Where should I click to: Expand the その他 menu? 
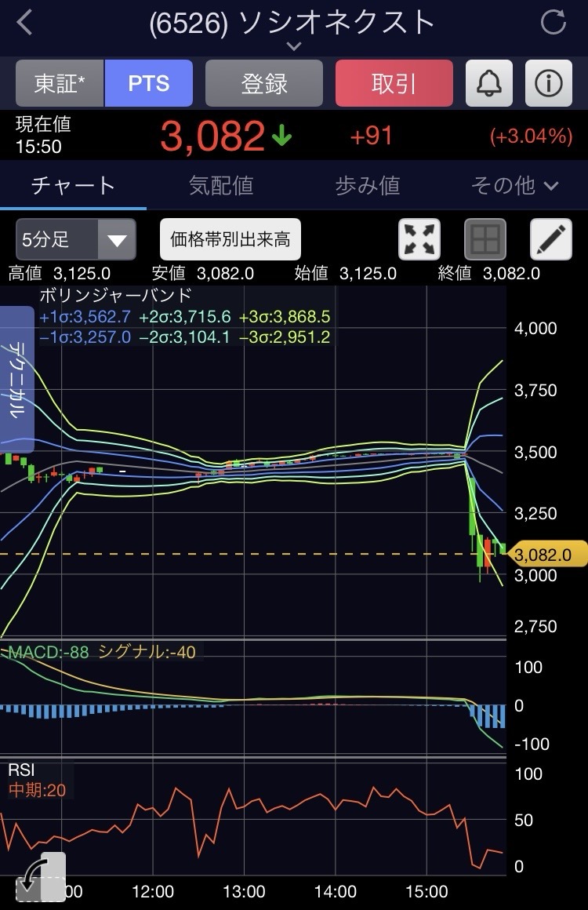pos(514,185)
